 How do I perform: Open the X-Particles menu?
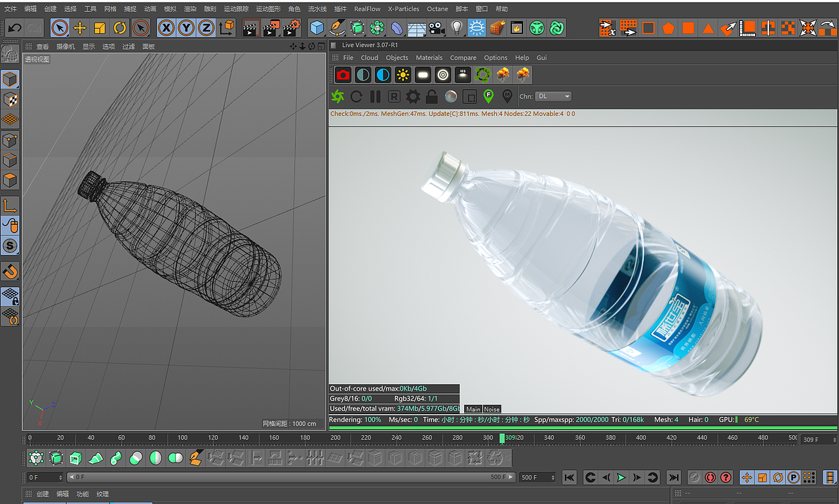[x=404, y=9]
